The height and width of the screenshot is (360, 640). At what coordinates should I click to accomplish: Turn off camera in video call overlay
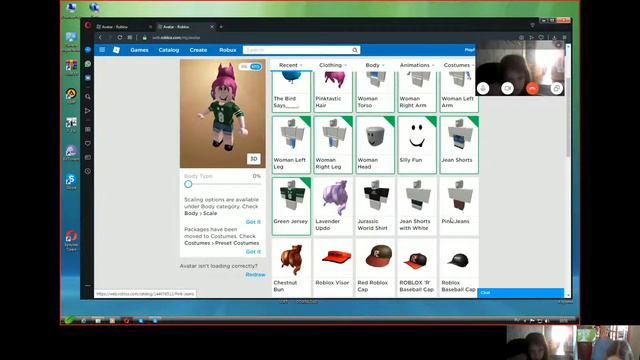(507, 88)
